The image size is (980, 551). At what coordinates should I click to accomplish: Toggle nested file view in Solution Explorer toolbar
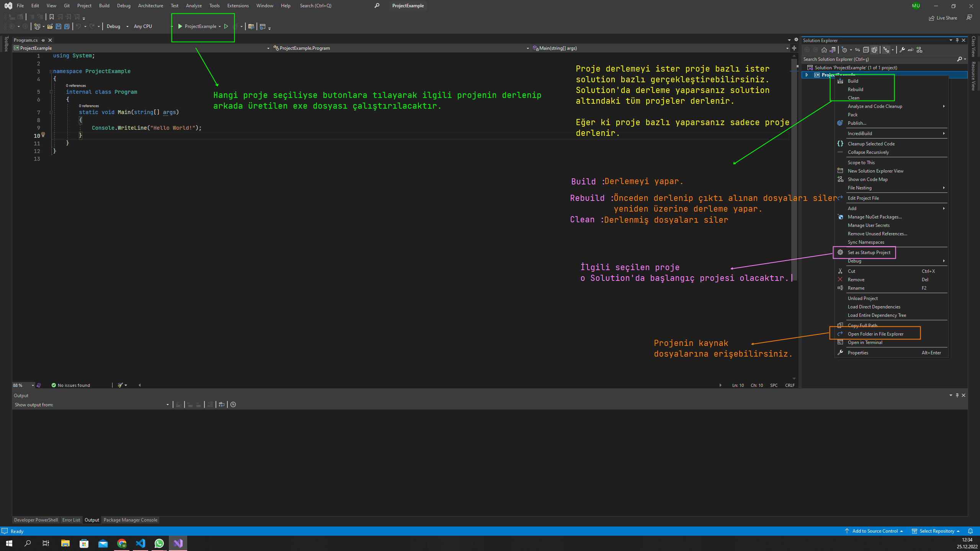click(x=886, y=50)
